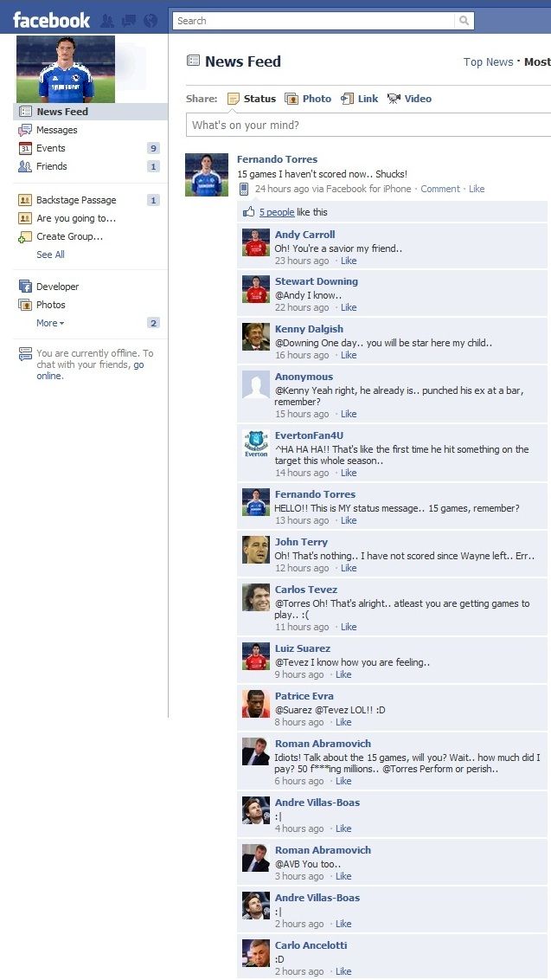Click the What's on your mind field

click(x=368, y=125)
